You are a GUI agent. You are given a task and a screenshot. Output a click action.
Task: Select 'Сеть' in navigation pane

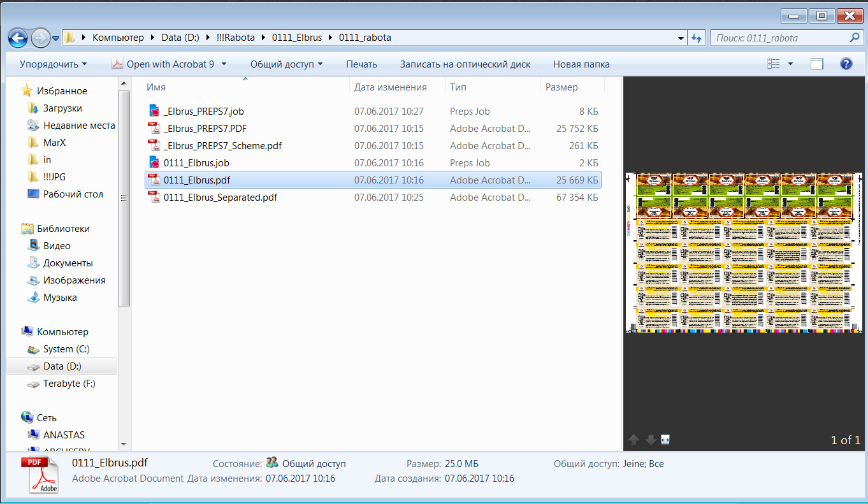[47, 418]
